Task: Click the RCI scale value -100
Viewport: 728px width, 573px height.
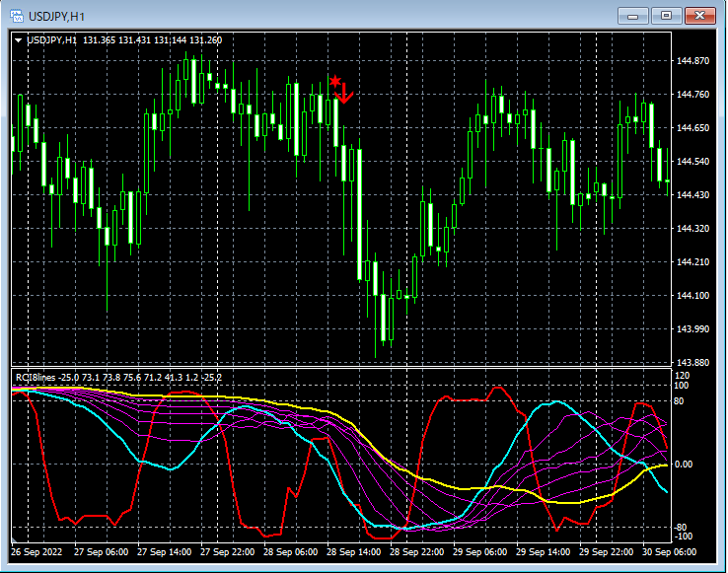Action: click(x=683, y=537)
